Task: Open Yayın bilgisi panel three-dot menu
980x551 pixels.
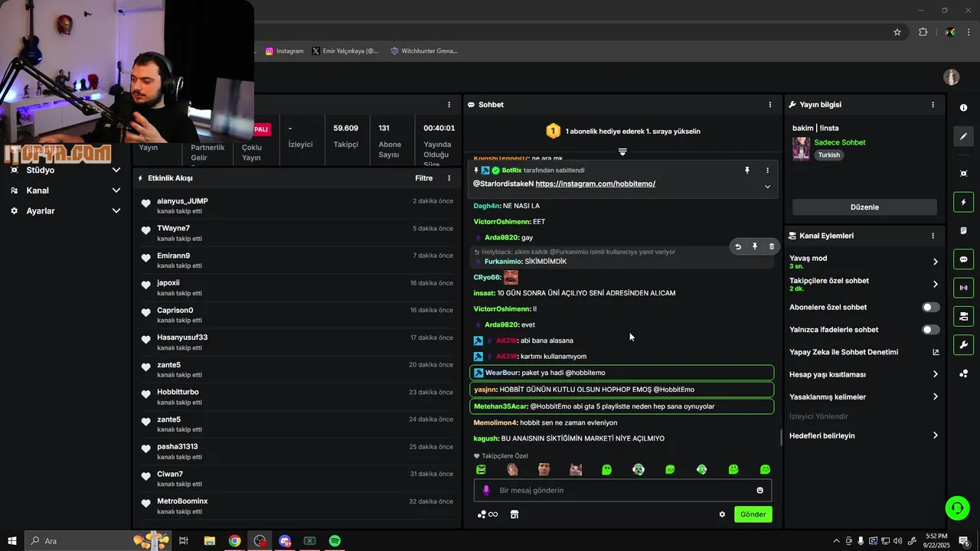Action: click(933, 105)
